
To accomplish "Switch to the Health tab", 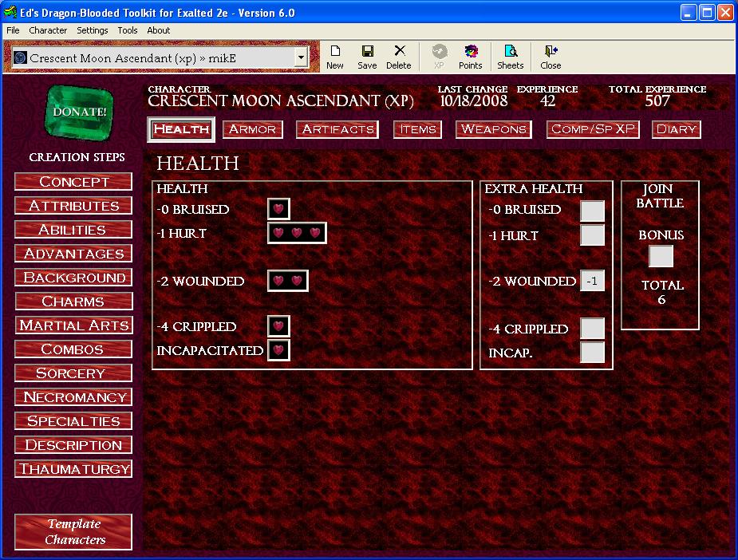I will coord(181,129).
